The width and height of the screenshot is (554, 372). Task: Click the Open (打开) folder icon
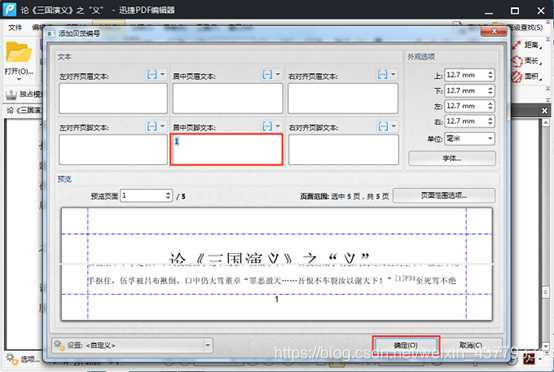(x=18, y=52)
